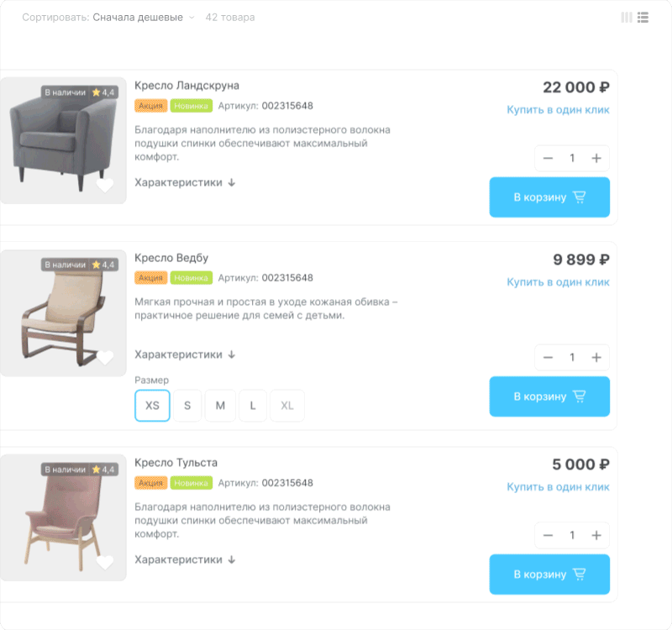Click the Новинка tag on Кресло Ведбу

[192, 278]
